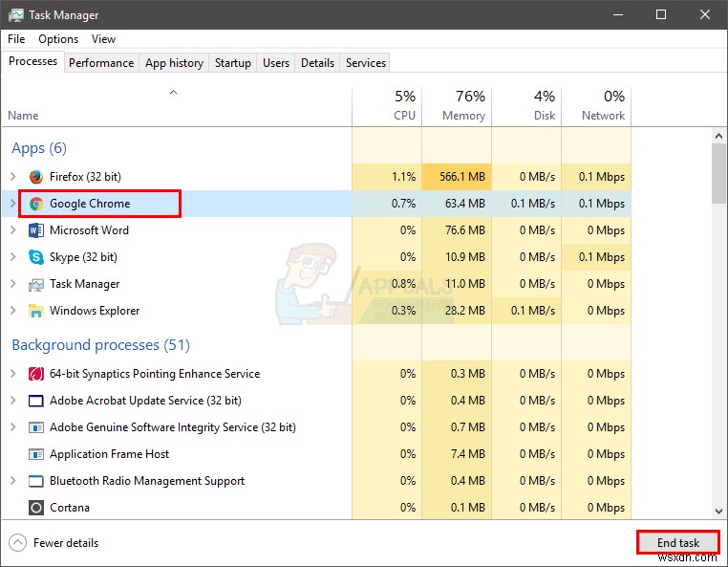
Task: Expand Adobe Acrobat Update Service entry
Action: (x=13, y=401)
